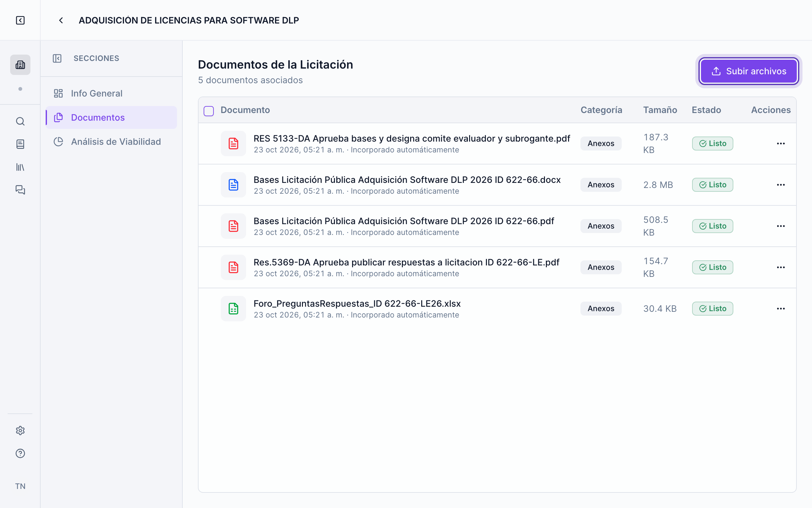Select the Documentos section
This screenshot has height=508, width=812.
click(x=111, y=117)
